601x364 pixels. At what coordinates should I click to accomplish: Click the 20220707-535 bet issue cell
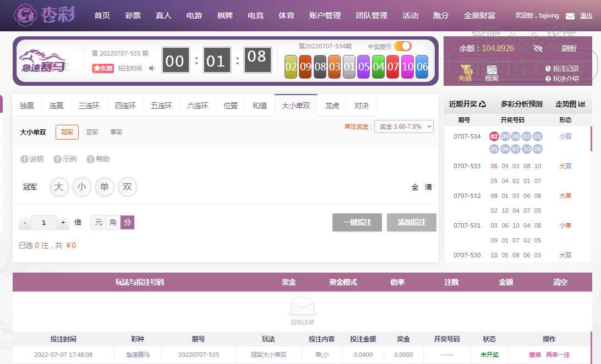point(199,355)
